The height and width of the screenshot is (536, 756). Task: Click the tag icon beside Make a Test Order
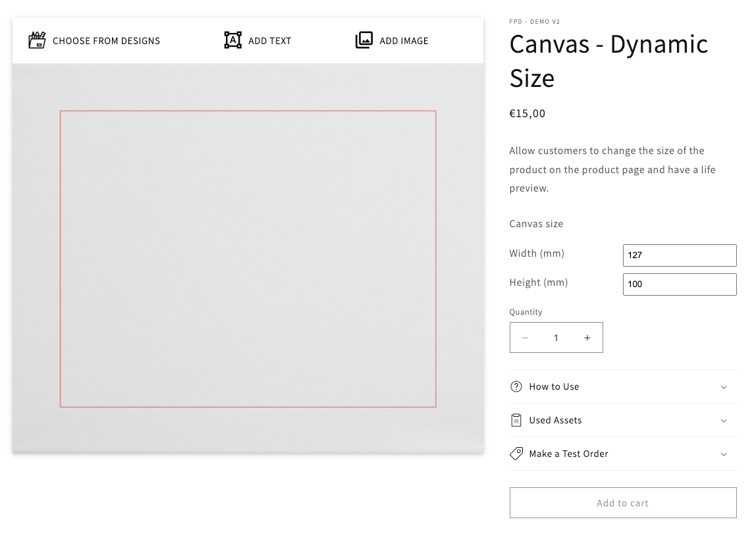(x=516, y=454)
